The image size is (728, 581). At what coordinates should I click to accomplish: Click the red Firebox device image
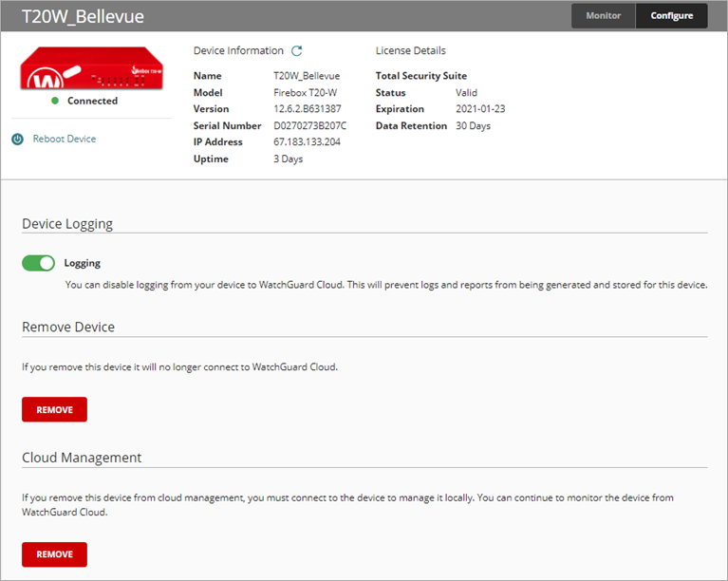tap(91, 67)
